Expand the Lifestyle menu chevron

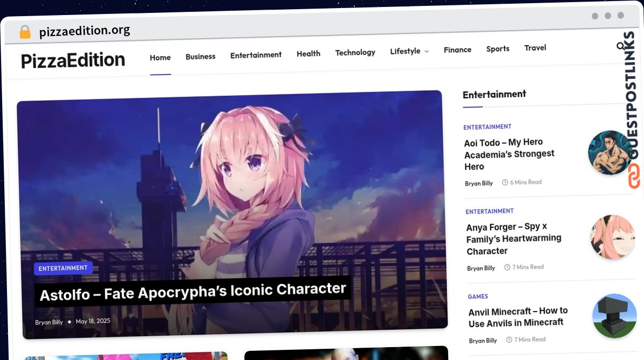click(427, 51)
